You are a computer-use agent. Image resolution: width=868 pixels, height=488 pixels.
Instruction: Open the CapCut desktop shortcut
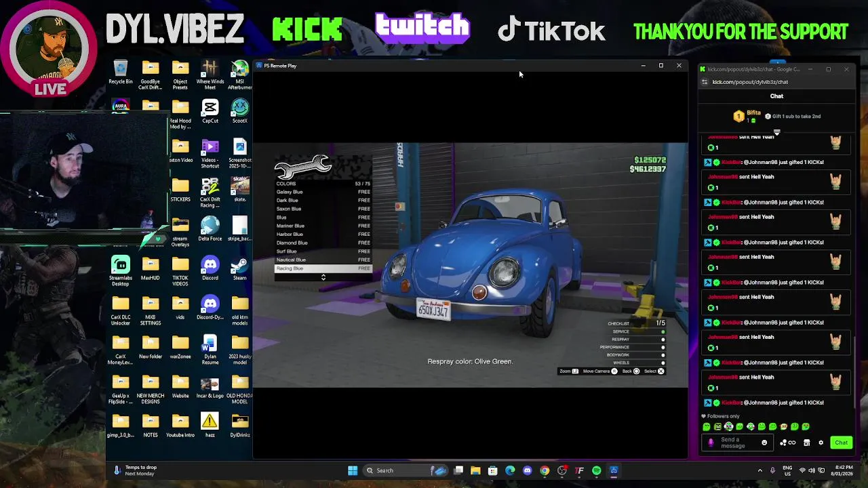coord(210,112)
